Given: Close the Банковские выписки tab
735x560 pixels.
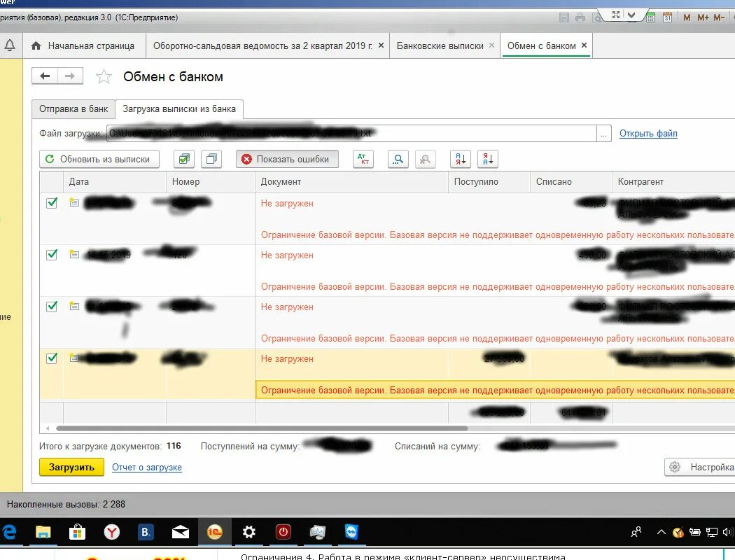Looking at the screenshot, I should coord(491,45).
